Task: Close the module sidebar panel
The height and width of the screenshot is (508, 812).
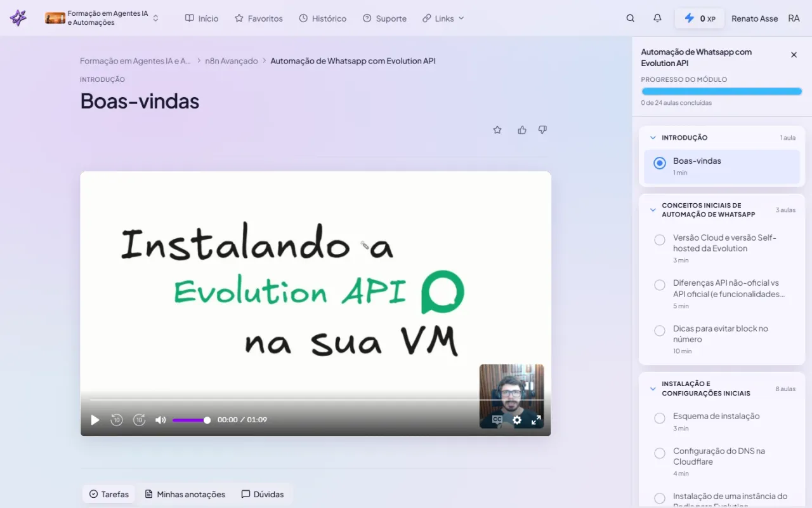Action: coord(794,55)
